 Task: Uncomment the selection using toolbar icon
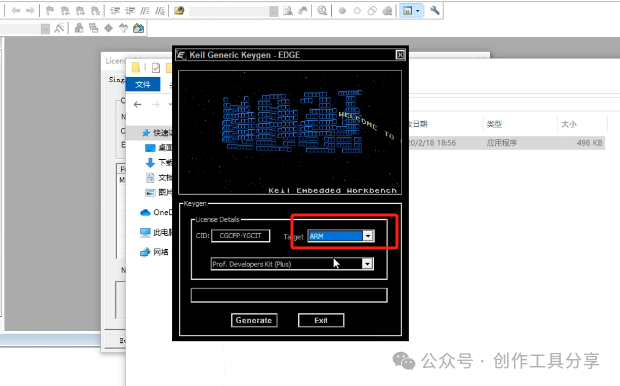tap(160, 11)
